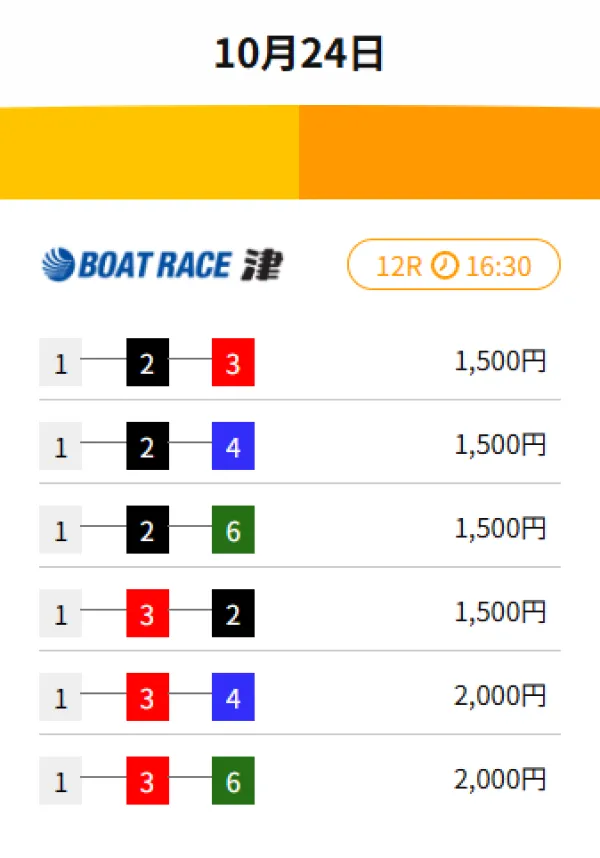Tap the black 2 box ending the 1-3-2 row

(x=233, y=614)
